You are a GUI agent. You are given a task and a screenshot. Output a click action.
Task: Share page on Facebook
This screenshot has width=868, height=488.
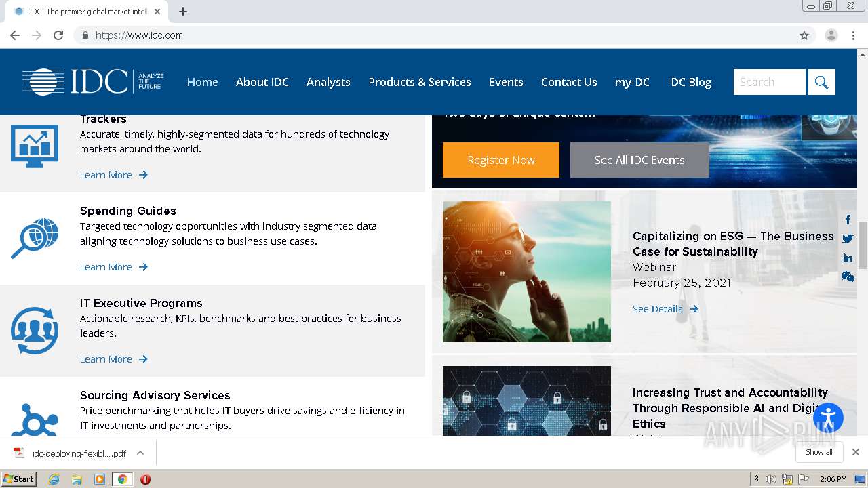point(848,220)
